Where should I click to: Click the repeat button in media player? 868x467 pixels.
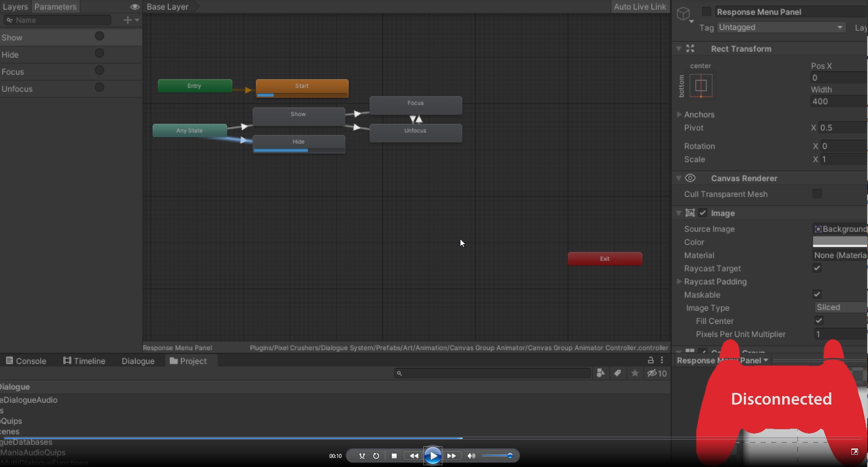[376, 456]
